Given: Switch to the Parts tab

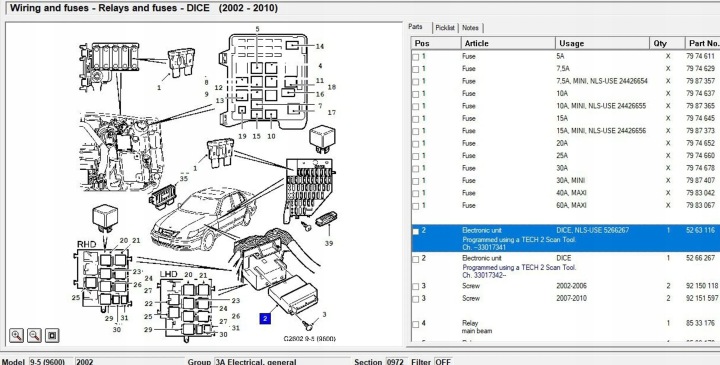Looking at the screenshot, I should pyautogui.click(x=416, y=27).
